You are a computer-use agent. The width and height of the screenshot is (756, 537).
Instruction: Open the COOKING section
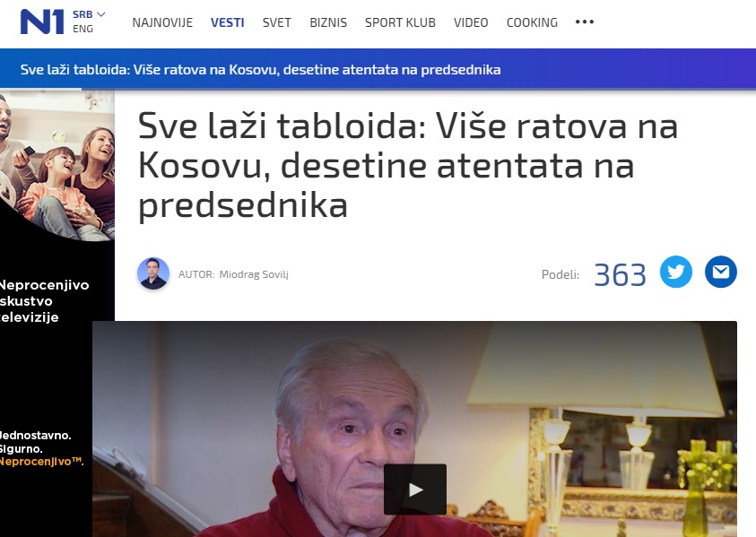tap(533, 22)
